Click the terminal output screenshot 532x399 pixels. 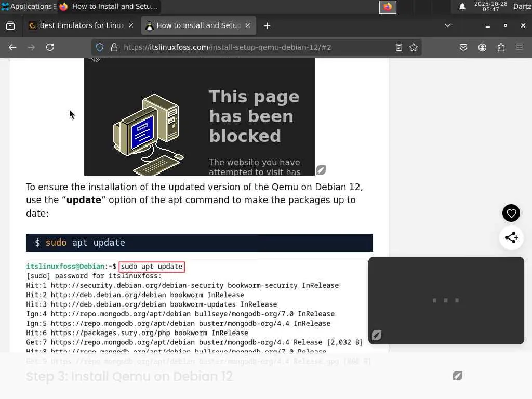coord(198,307)
